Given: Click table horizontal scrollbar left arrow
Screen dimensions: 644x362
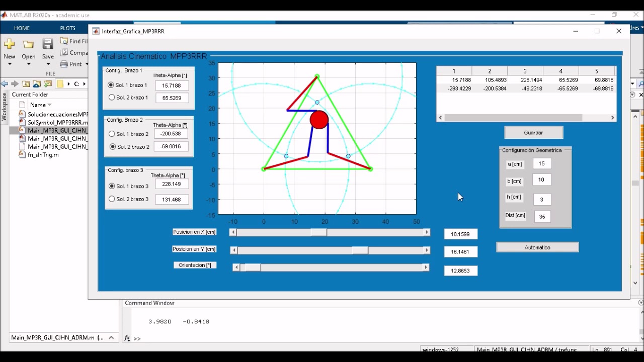Looking at the screenshot, I should coord(440,118).
